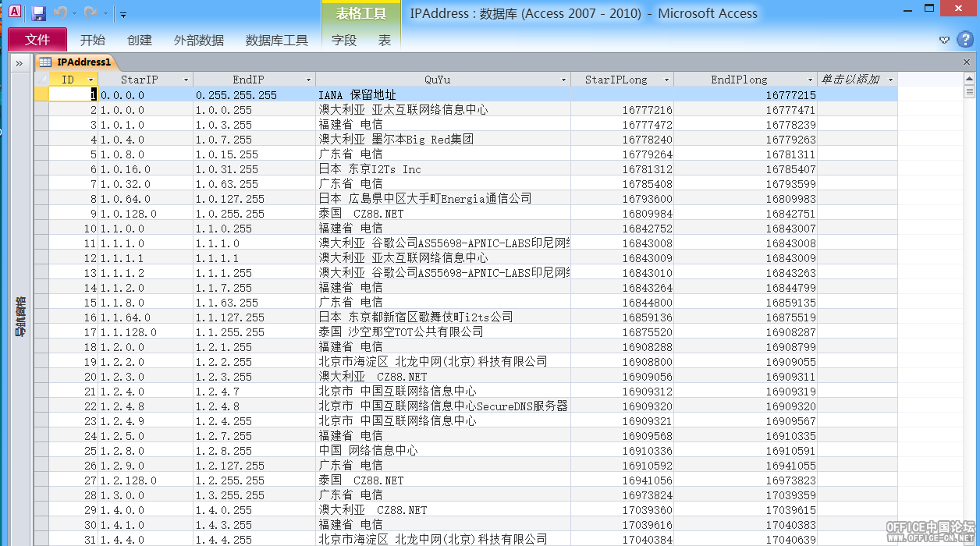980x546 pixels.
Task: Open the Redo history dropdown arrow
Action: click(104, 13)
